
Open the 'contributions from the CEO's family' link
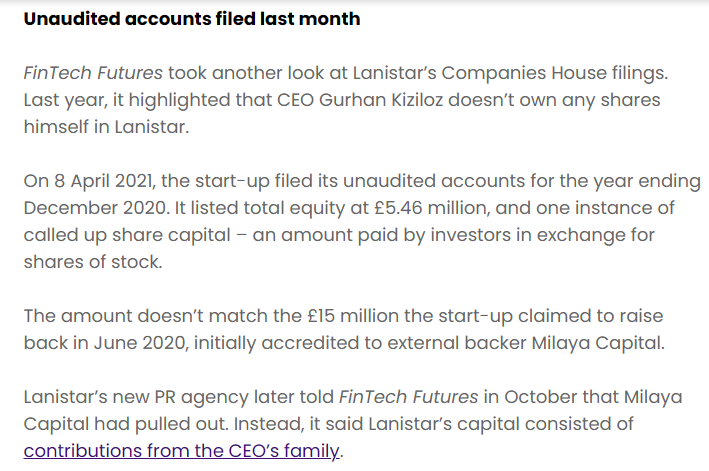coord(181,451)
